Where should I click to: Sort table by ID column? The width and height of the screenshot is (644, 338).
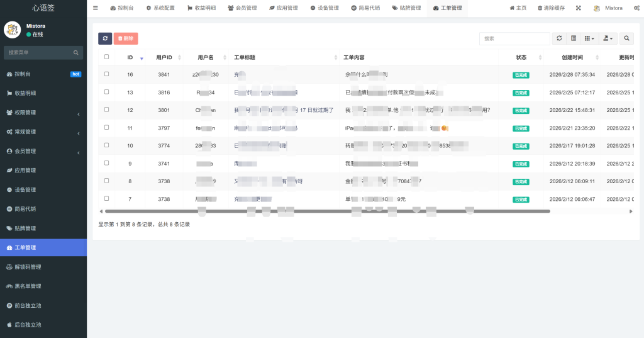tap(130, 57)
